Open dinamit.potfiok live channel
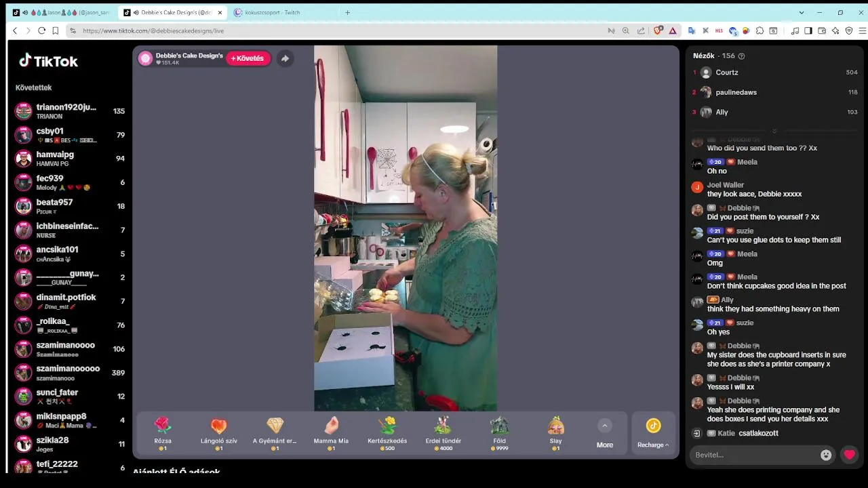 [x=71, y=301]
